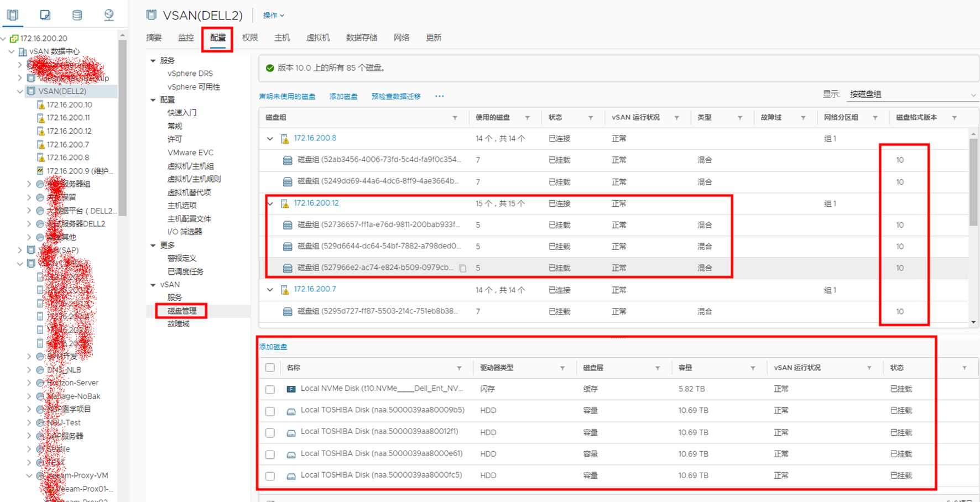This screenshot has height=502, width=980.
Task: Open 警报定义 in config menu
Action: coord(182,258)
